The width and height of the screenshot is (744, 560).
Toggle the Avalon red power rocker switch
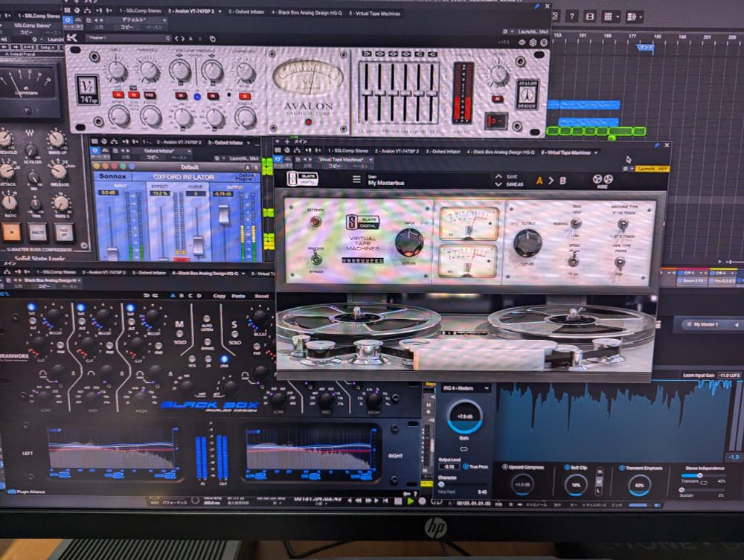pos(496,121)
